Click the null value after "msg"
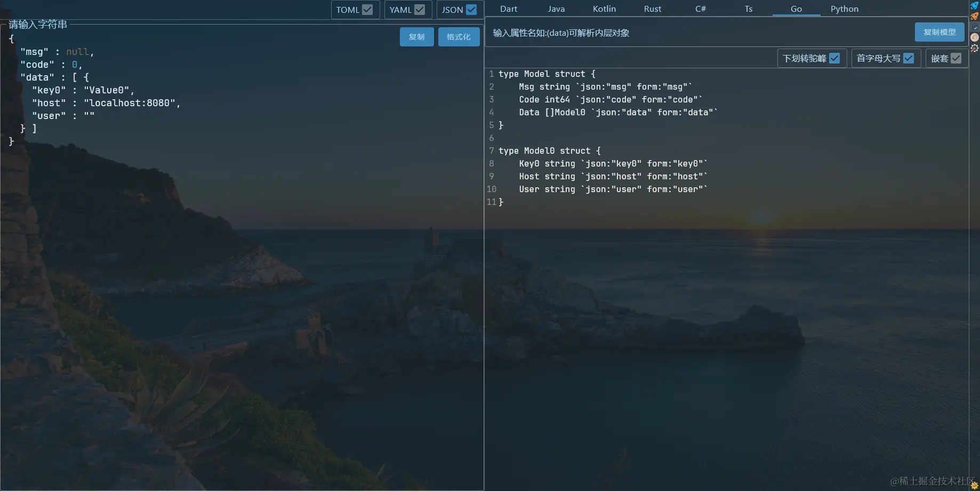980x491 pixels. tap(77, 52)
